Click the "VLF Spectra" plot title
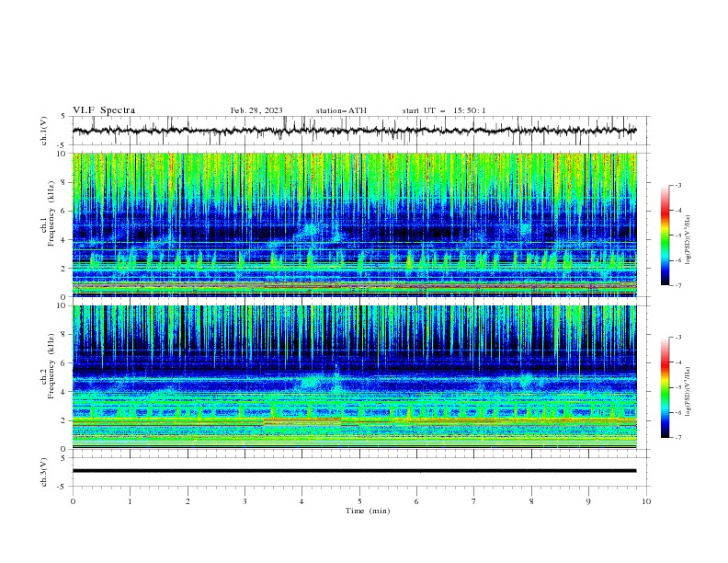Viewport: 728px width, 563px height. [x=104, y=110]
